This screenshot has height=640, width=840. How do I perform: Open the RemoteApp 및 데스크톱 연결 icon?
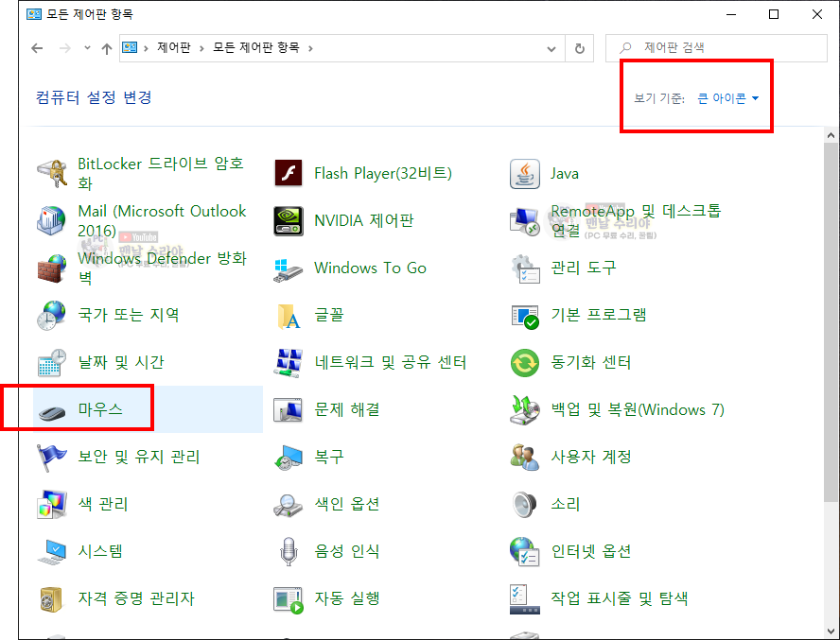pos(524,220)
